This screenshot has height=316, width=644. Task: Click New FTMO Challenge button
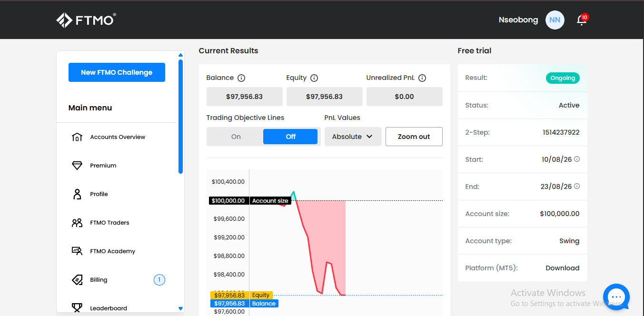click(117, 72)
